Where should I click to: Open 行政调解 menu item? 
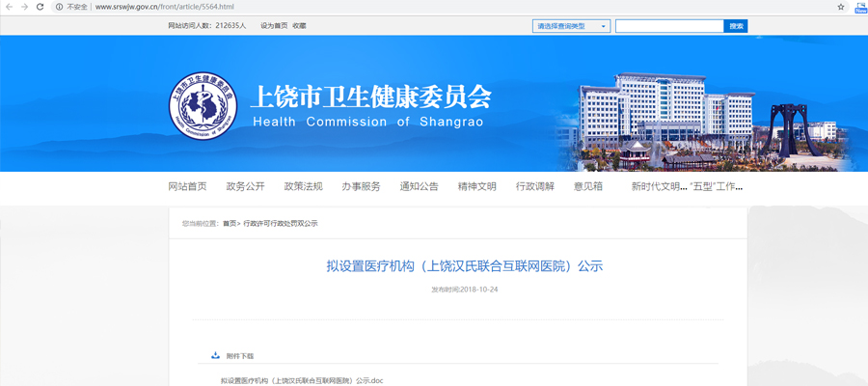click(534, 186)
